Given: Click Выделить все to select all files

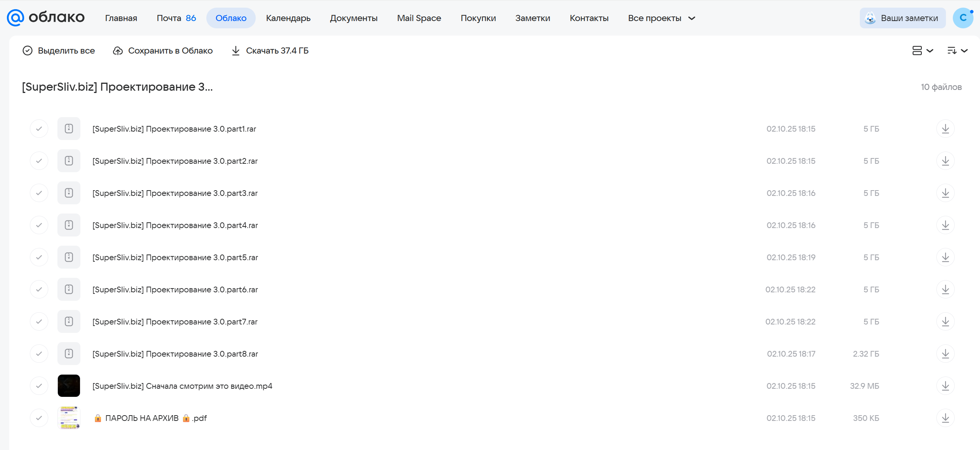Looking at the screenshot, I should (59, 51).
